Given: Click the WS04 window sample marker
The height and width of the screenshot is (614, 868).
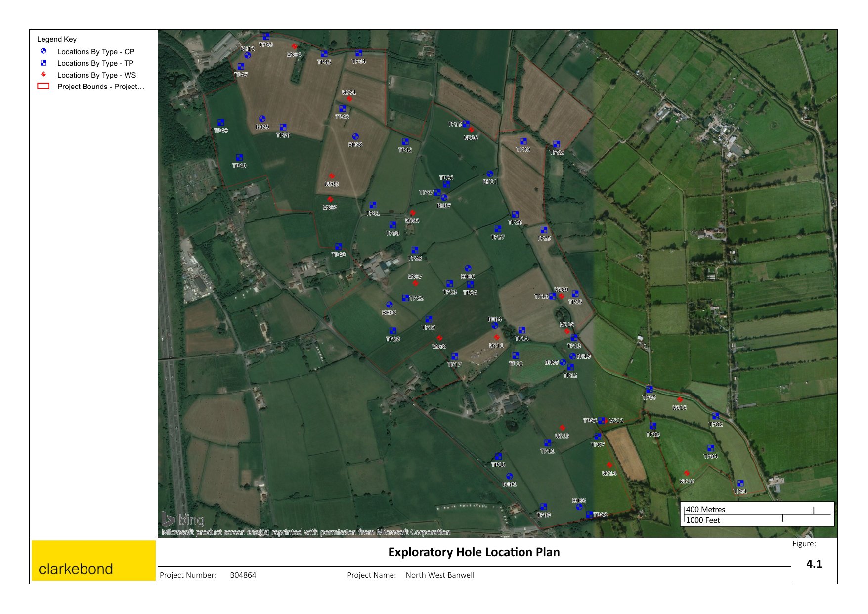Looking at the screenshot, I should tap(294, 46).
